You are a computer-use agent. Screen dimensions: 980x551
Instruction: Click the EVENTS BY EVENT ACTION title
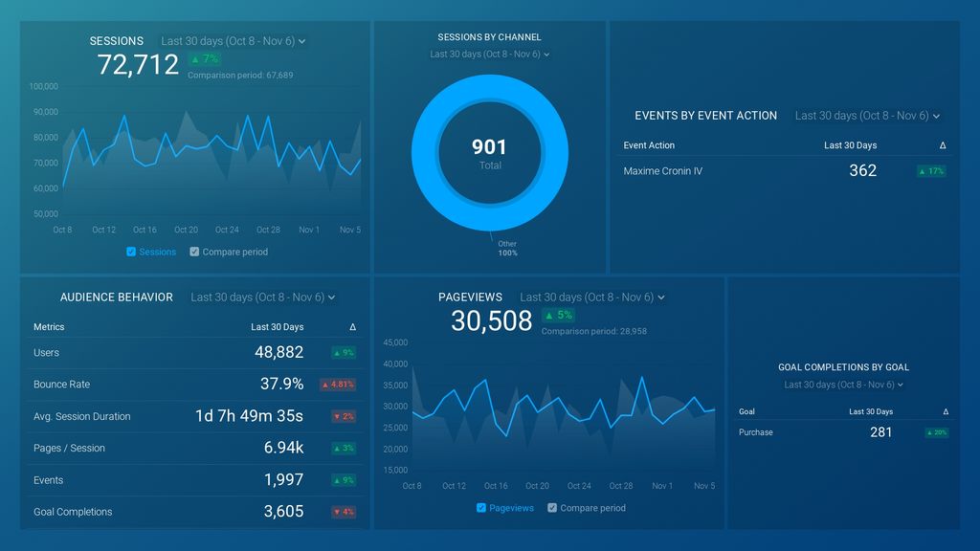click(x=705, y=116)
